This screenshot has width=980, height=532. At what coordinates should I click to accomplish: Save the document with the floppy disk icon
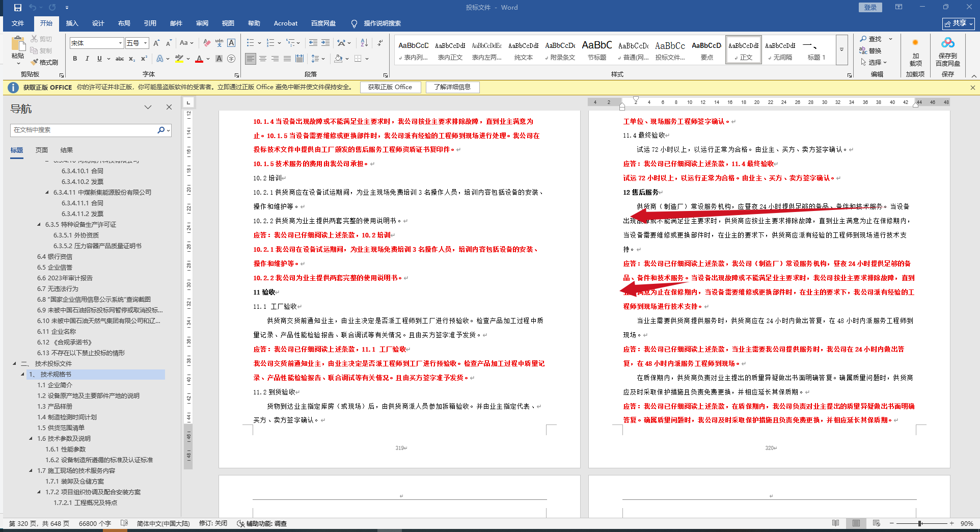pos(18,8)
